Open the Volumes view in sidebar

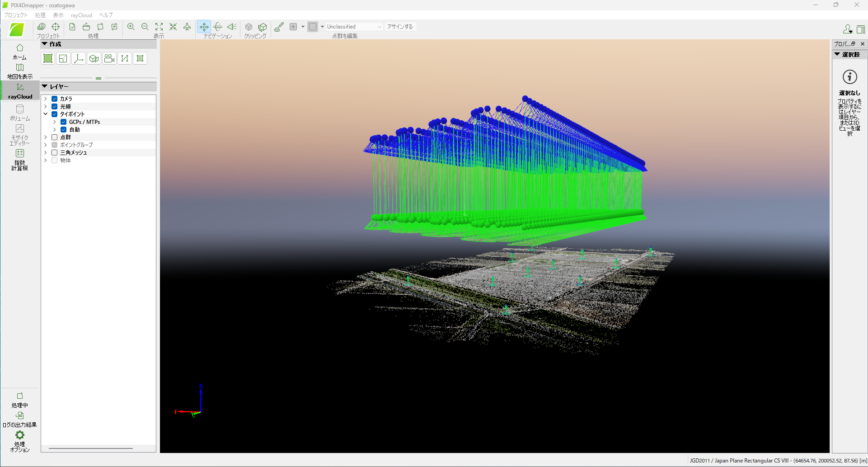pyautogui.click(x=19, y=113)
